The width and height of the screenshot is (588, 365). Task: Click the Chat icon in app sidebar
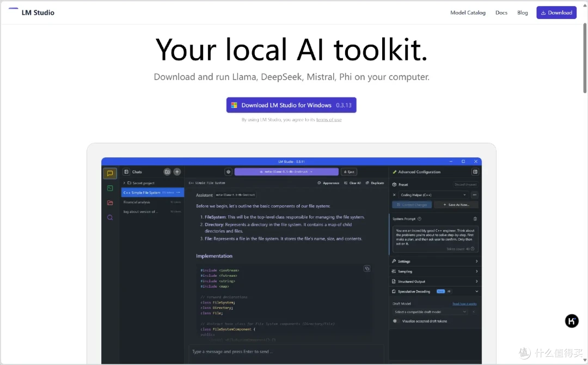[110, 173]
